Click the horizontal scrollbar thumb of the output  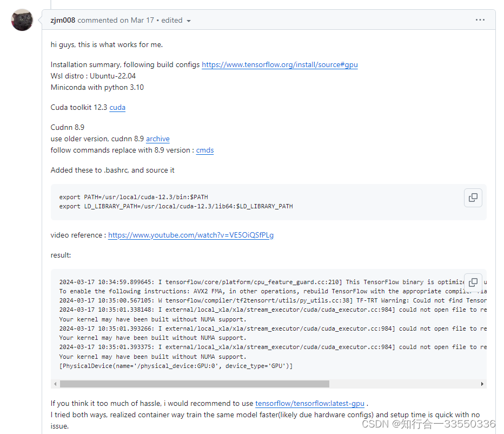[x=195, y=383]
